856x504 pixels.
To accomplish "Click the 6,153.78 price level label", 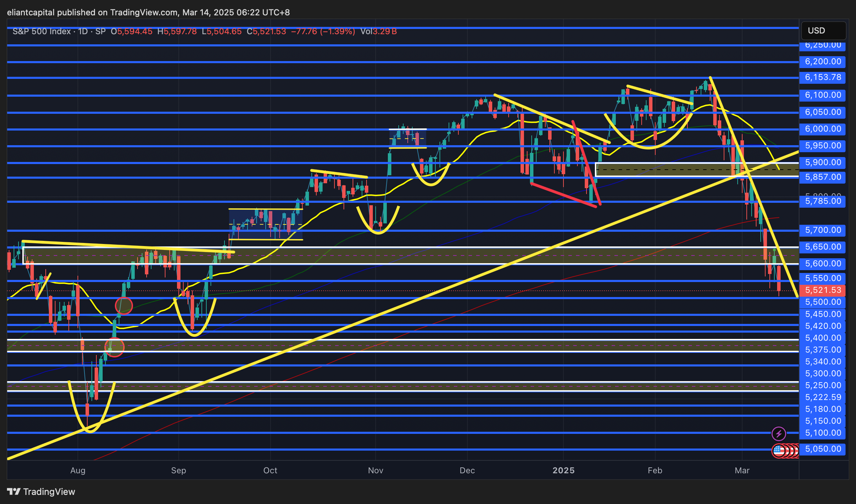I will [x=822, y=77].
